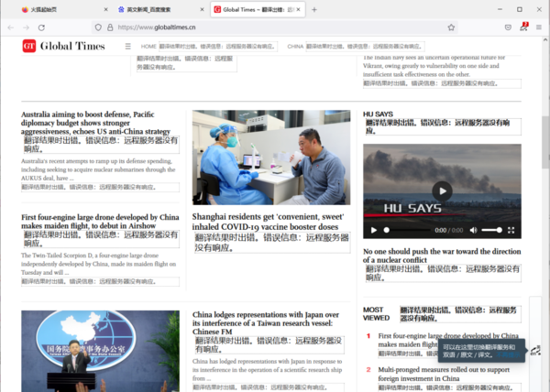The image size is (550, 392).
Task: Focus the address bar URL field
Action: pyautogui.click(x=273, y=27)
